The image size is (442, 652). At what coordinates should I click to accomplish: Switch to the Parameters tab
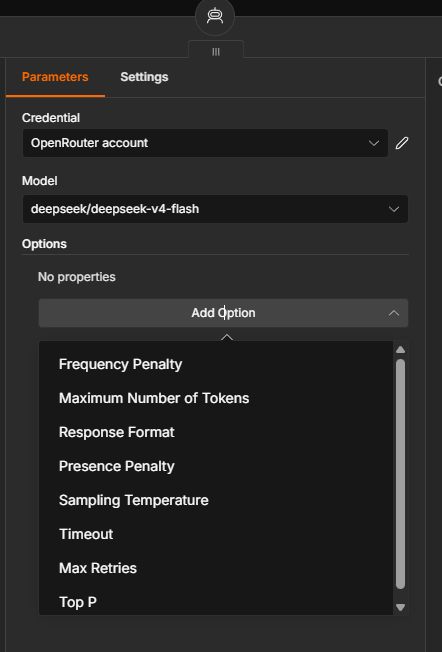55,77
